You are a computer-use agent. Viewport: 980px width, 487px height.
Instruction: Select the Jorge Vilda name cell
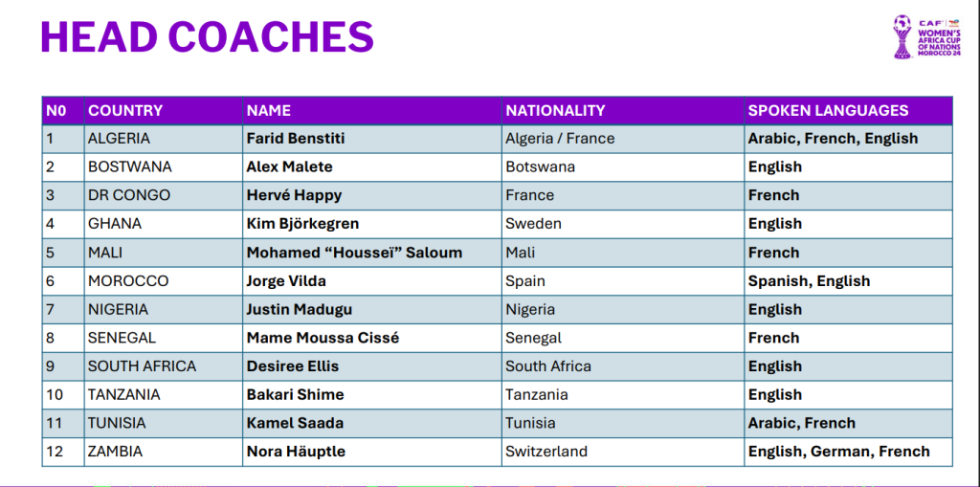pyautogui.click(x=372, y=281)
